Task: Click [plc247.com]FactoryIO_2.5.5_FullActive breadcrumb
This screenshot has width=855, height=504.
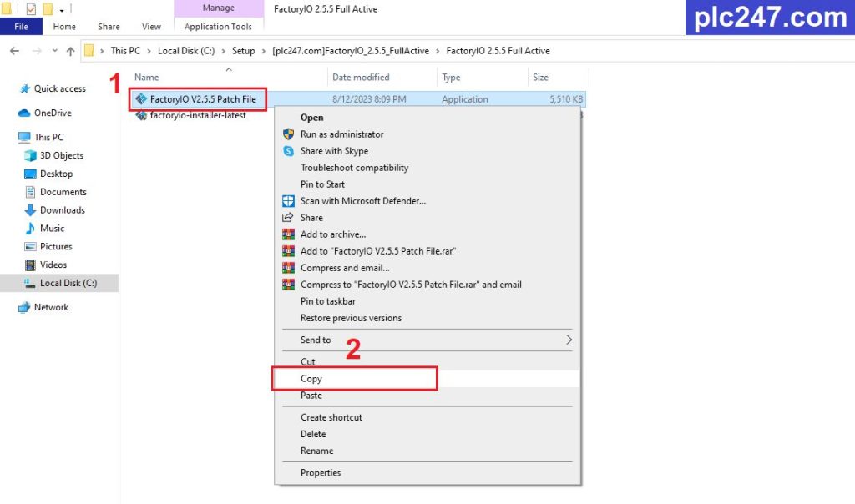Action: point(351,51)
